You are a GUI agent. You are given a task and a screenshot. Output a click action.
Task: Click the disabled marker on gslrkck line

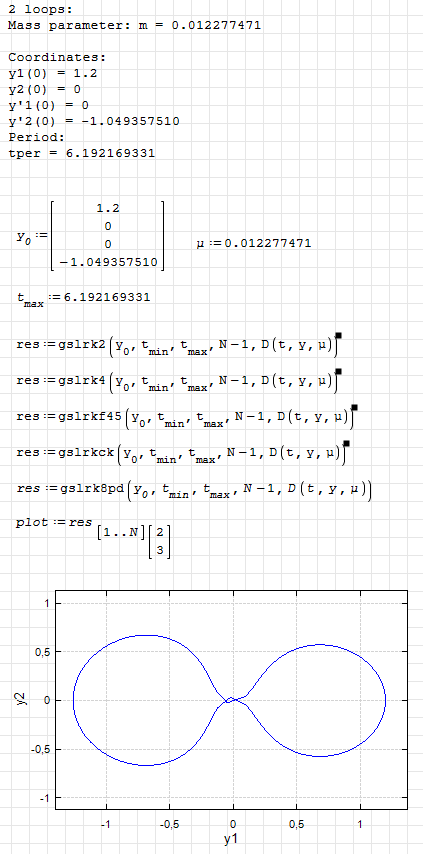tap(346, 443)
